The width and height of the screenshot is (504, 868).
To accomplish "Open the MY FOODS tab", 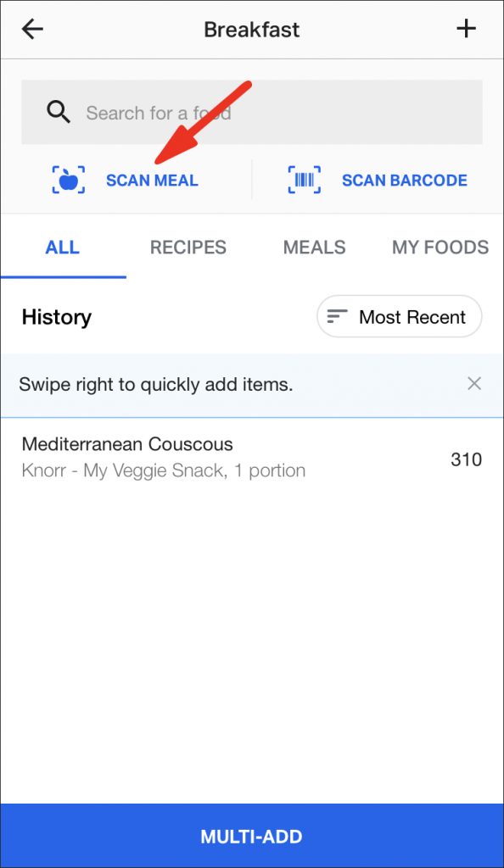I will coord(440,247).
